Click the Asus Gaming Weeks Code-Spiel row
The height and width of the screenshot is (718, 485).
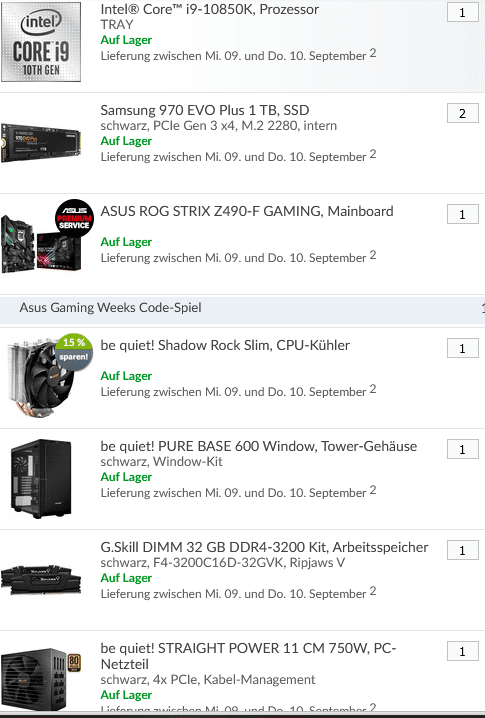pos(242,308)
